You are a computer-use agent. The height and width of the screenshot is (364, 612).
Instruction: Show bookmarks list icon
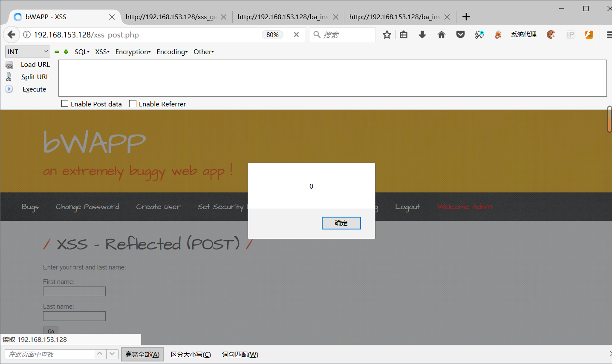pos(404,34)
